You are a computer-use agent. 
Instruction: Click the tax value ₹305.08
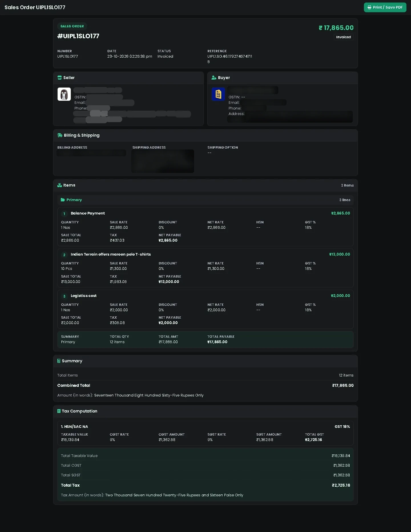[117, 323]
